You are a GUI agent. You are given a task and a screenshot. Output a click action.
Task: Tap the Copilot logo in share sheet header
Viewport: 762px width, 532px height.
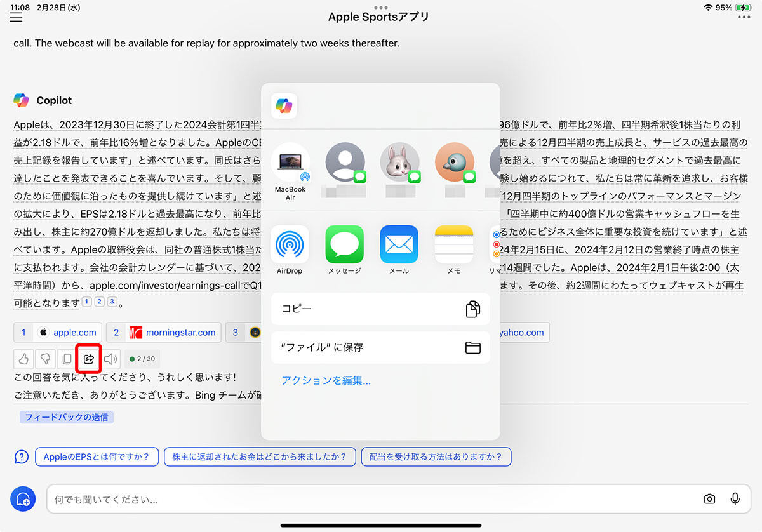284,106
